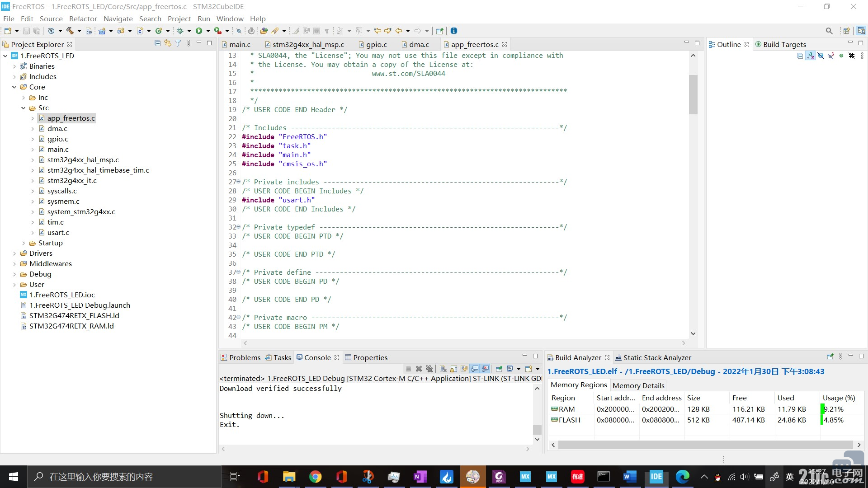The width and height of the screenshot is (868, 488).
Task: Toggle hide fields in Outline
Action: tap(821, 56)
